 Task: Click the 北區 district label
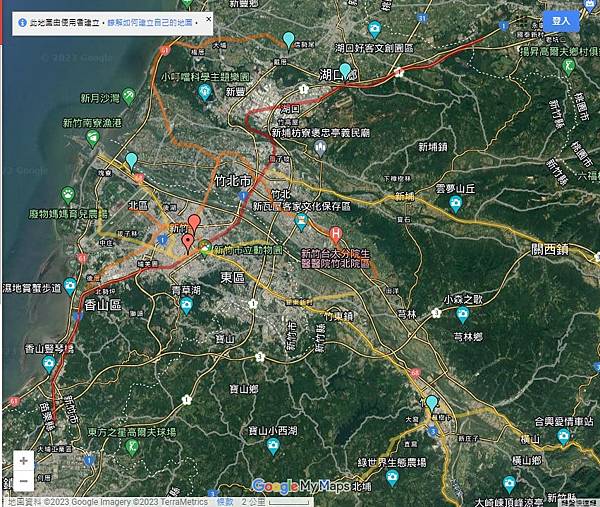[x=138, y=206]
